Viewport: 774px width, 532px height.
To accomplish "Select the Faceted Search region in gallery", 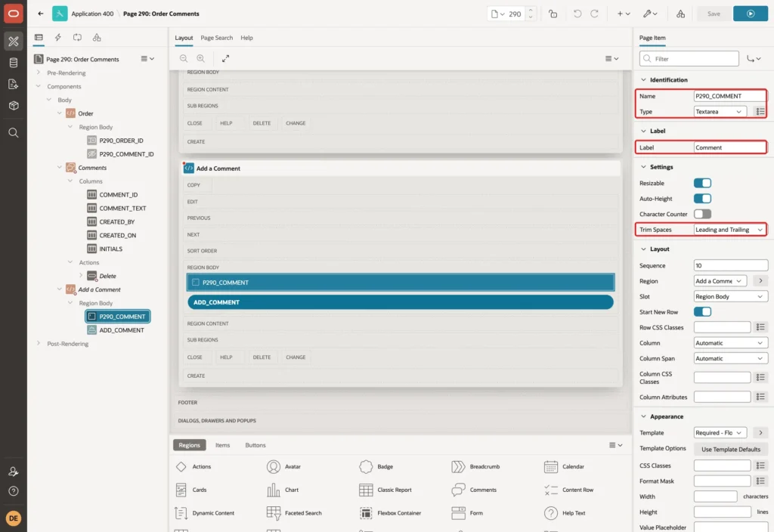I will (x=294, y=513).
